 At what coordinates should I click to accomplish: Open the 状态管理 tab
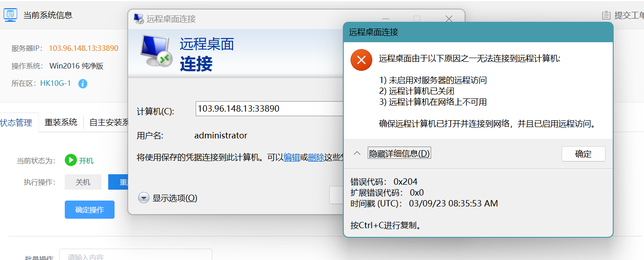(x=16, y=123)
